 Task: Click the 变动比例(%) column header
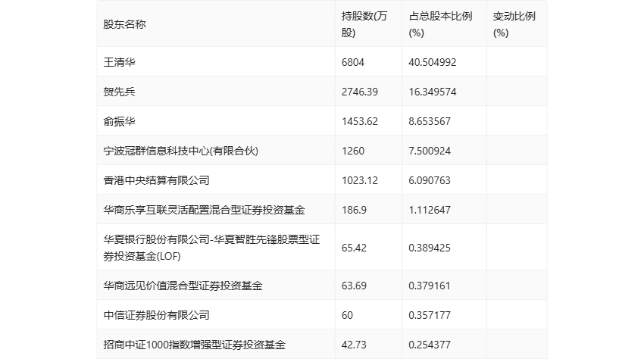pos(514,24)
